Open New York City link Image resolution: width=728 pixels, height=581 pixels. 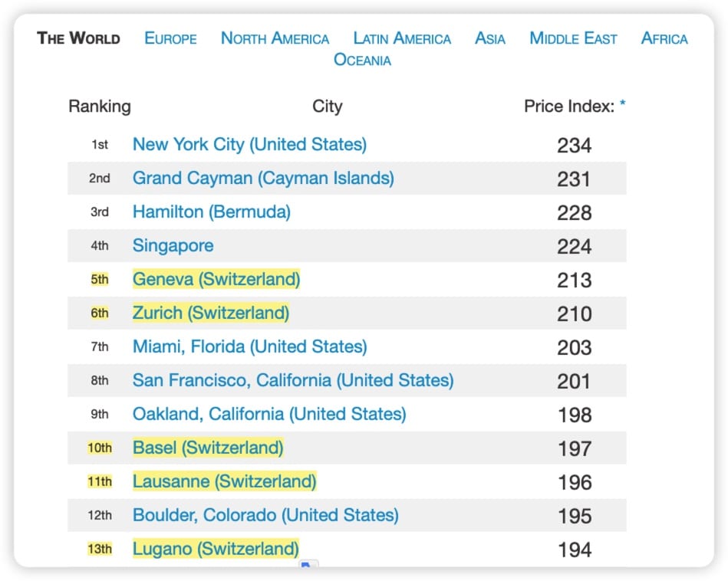click(x=249, y=144)
